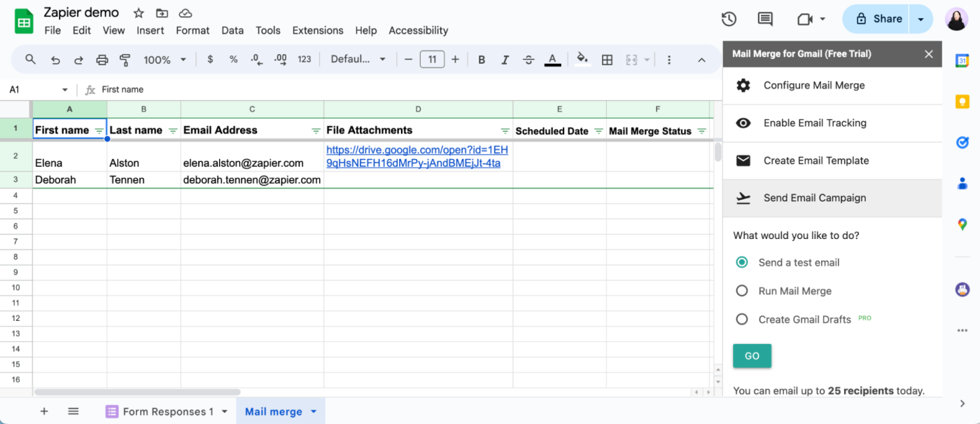Viewport: 980px width, 424px height.
Task: Open Mail merge sheet tab menu
Action: (314, 411)
